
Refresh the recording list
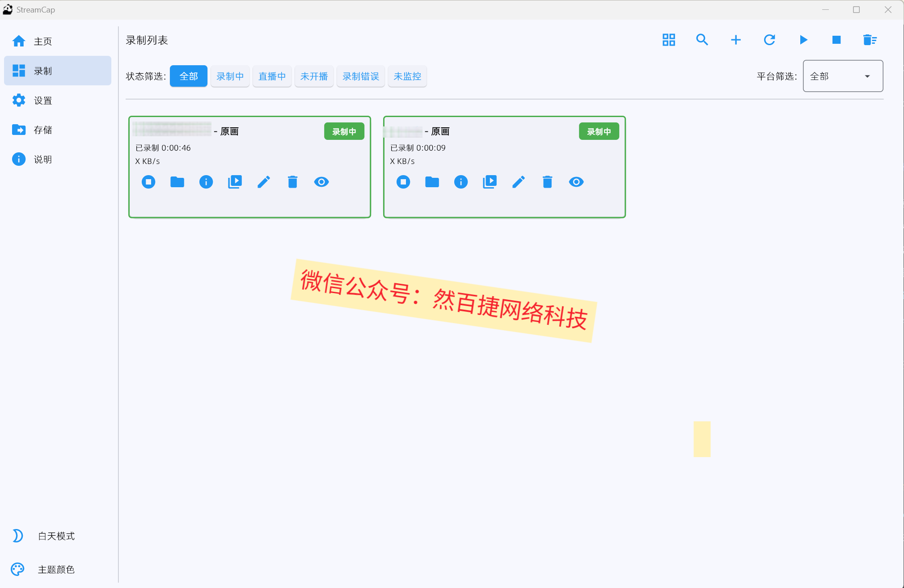(769, 40)
